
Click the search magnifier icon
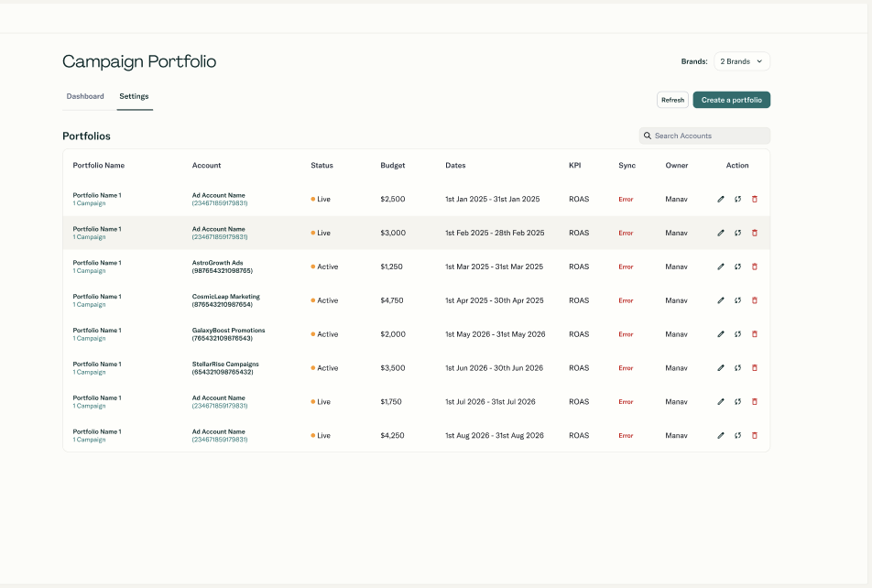pos(648,136)
